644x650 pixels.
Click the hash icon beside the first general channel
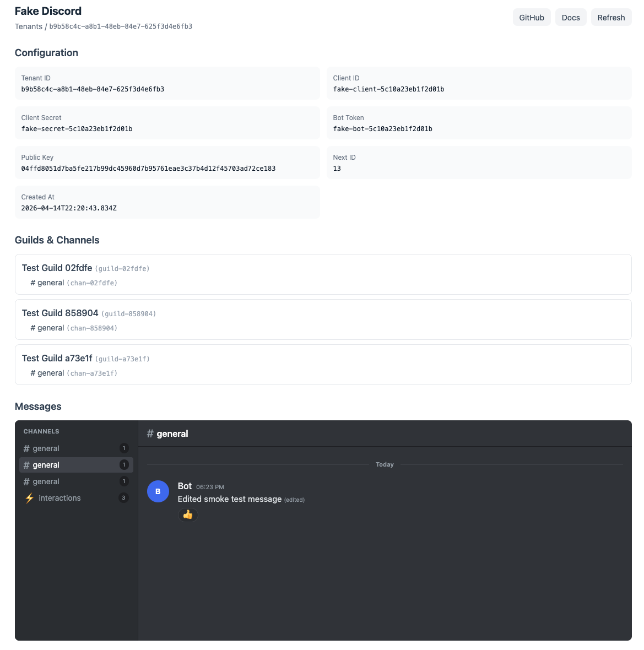coord(26,448)
